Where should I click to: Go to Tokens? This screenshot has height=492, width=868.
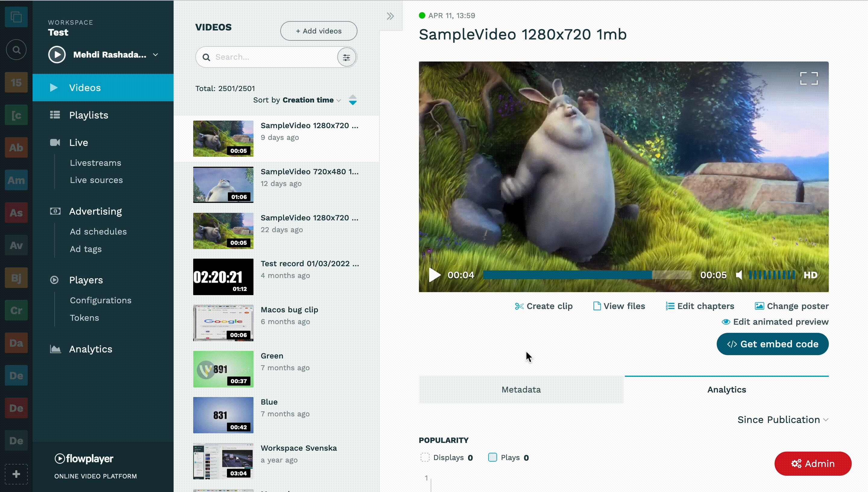click(x=84, y=318)
